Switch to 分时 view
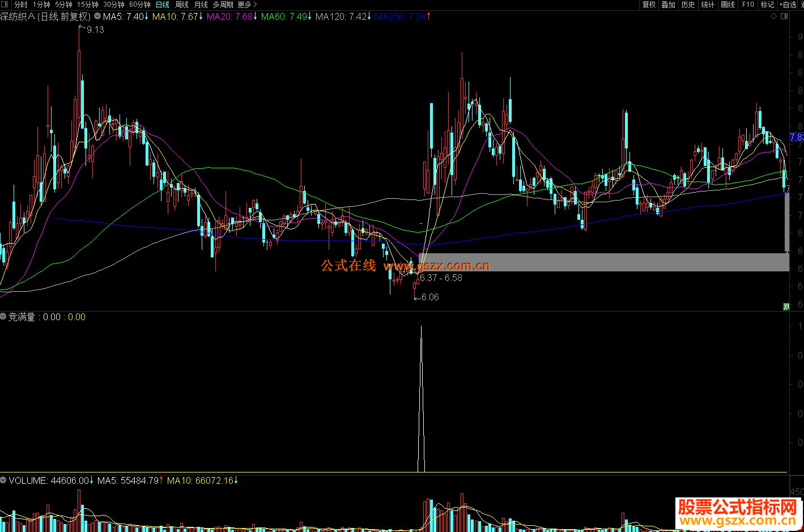 (20, 5)
